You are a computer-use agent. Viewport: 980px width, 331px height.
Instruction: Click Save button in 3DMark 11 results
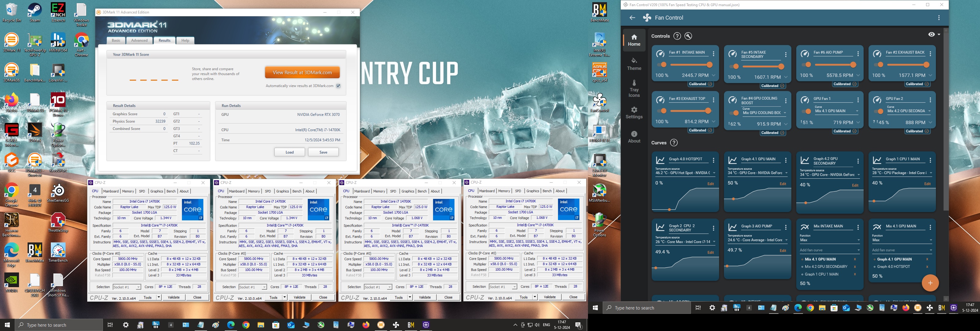(323, 152)
